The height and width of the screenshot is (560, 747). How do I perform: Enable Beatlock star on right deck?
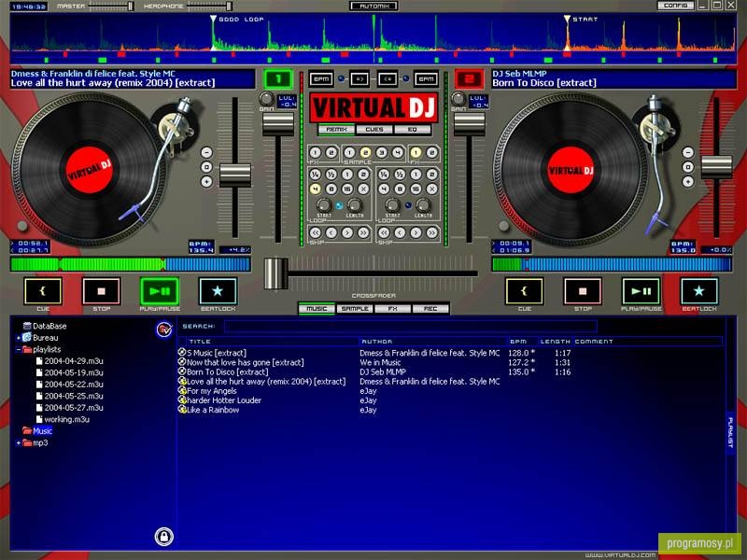click(x=698, y=291)
